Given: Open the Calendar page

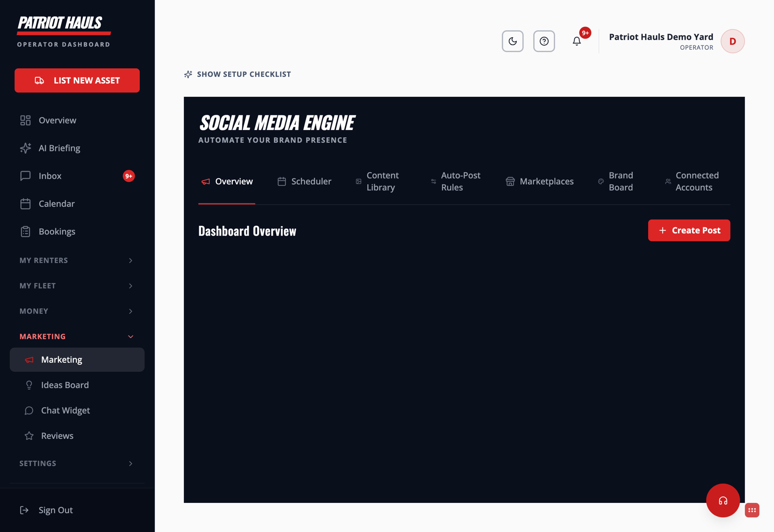Looking at the screenshot, I should tap(77, 204).
